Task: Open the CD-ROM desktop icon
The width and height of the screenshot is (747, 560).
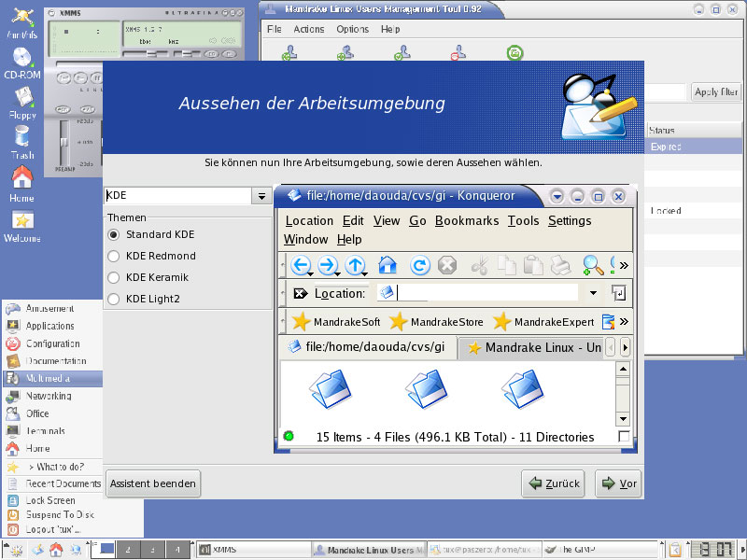Action: click(x=21, y=61)
